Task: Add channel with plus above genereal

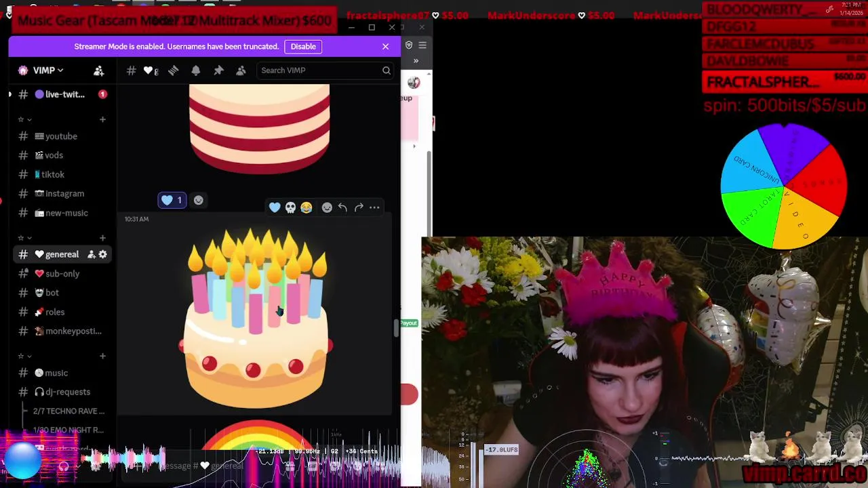Action: tap(102, 238)
